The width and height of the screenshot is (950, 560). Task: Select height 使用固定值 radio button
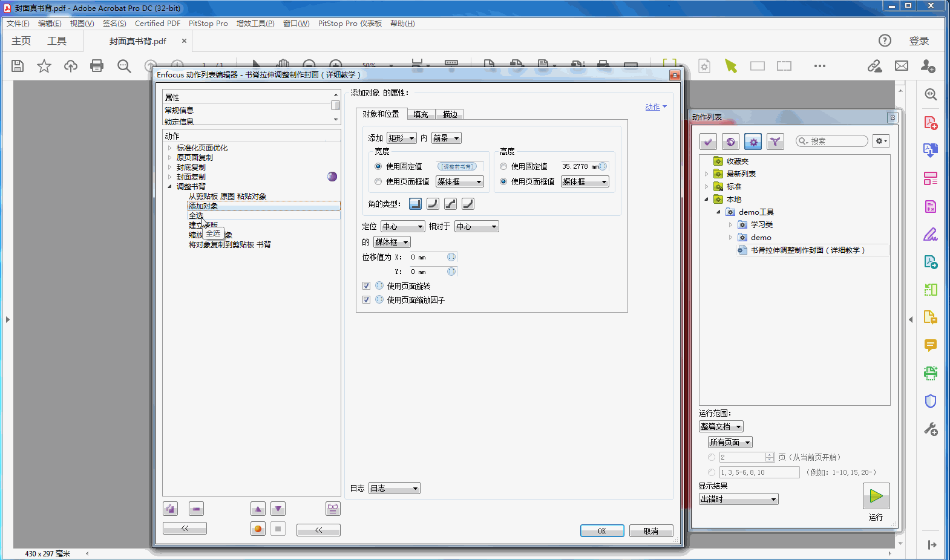pyautogui.click(x=503, y=166)
